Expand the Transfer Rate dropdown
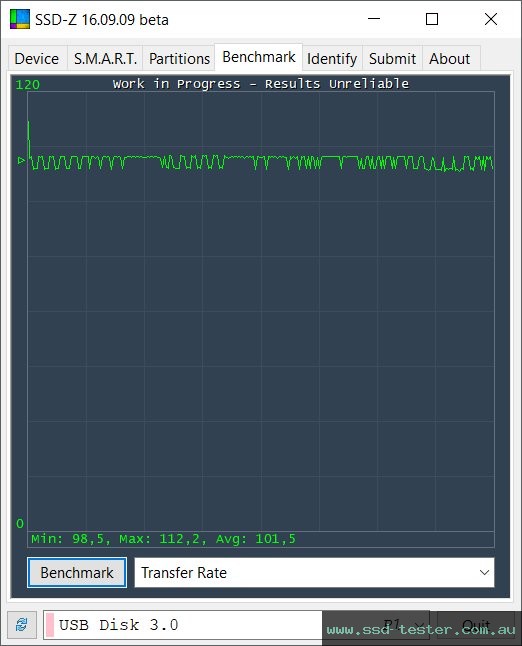Screen dimensions: 522x646 click(314, 573)
